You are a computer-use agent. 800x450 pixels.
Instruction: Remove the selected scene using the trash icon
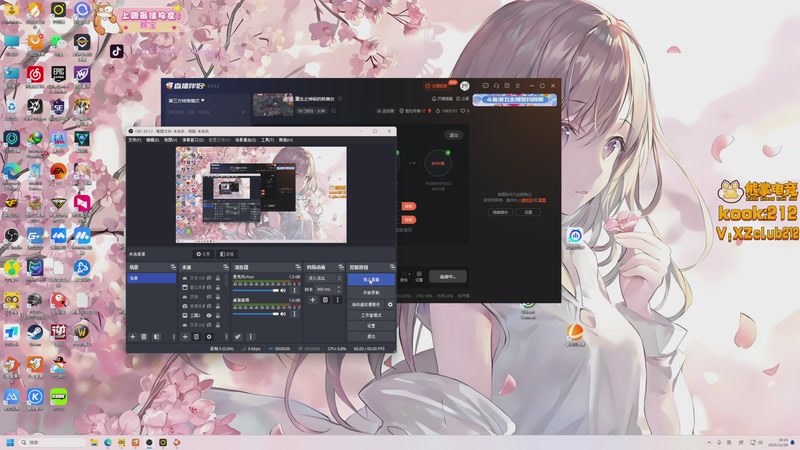144,337
